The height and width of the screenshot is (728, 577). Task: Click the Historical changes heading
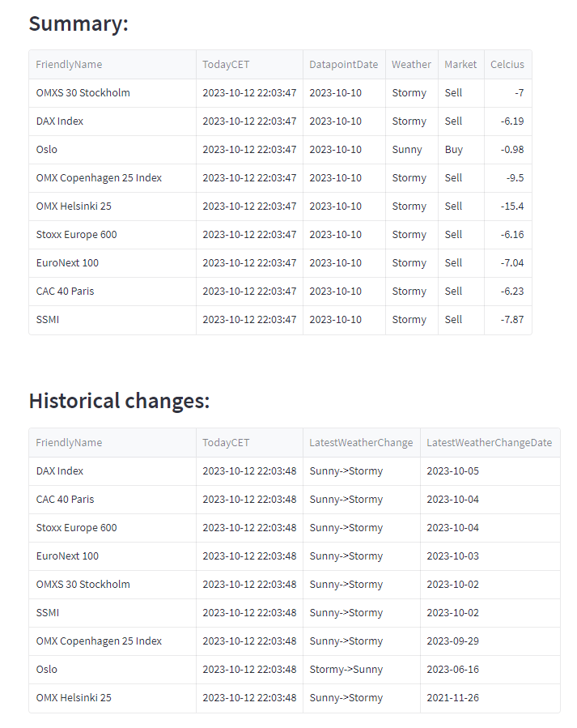[x=119, y=401]
